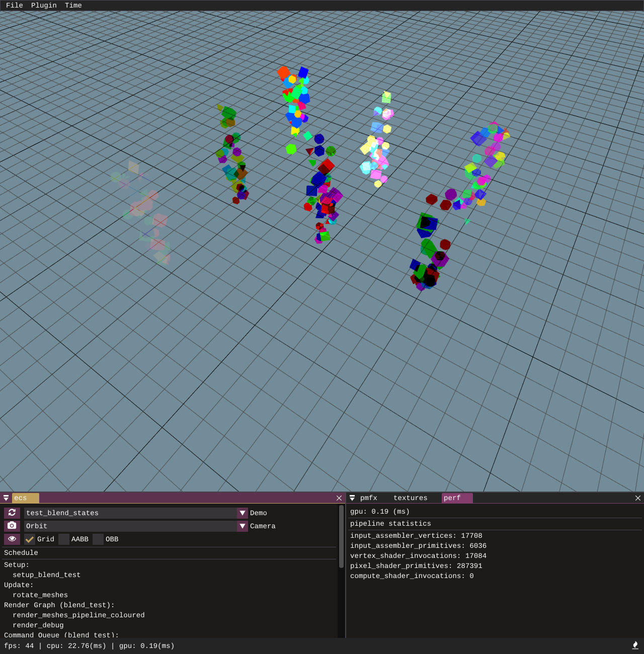The height and width of the screenshot is (654, 644).
Task: Click input_assembler_primitives value line
Action: pyautogui.click(x=418, y=546)
